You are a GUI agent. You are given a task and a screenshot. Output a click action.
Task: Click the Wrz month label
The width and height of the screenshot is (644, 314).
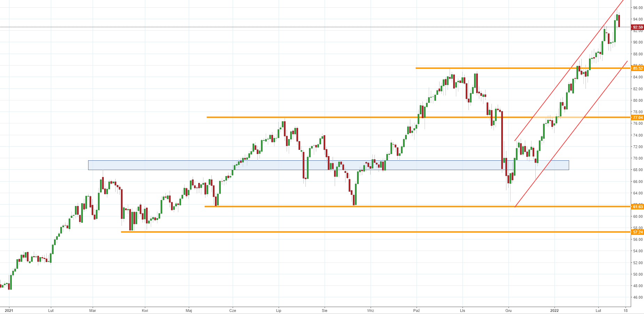pyautogui.click(x=371, y=310)
